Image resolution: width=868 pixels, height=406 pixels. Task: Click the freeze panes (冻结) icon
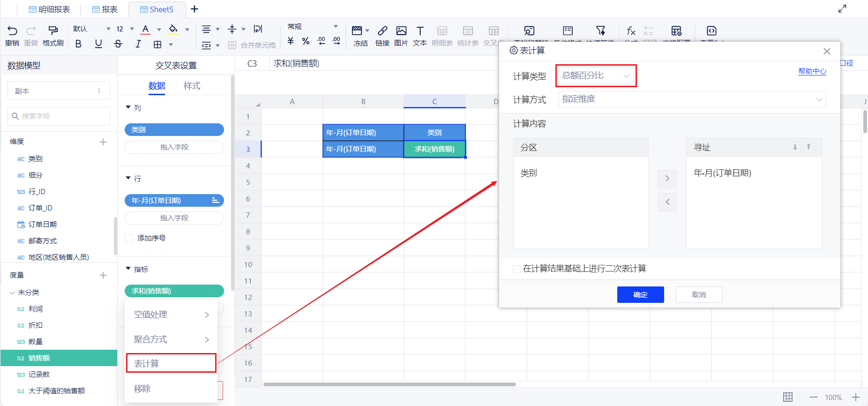[x=357, y=31]
